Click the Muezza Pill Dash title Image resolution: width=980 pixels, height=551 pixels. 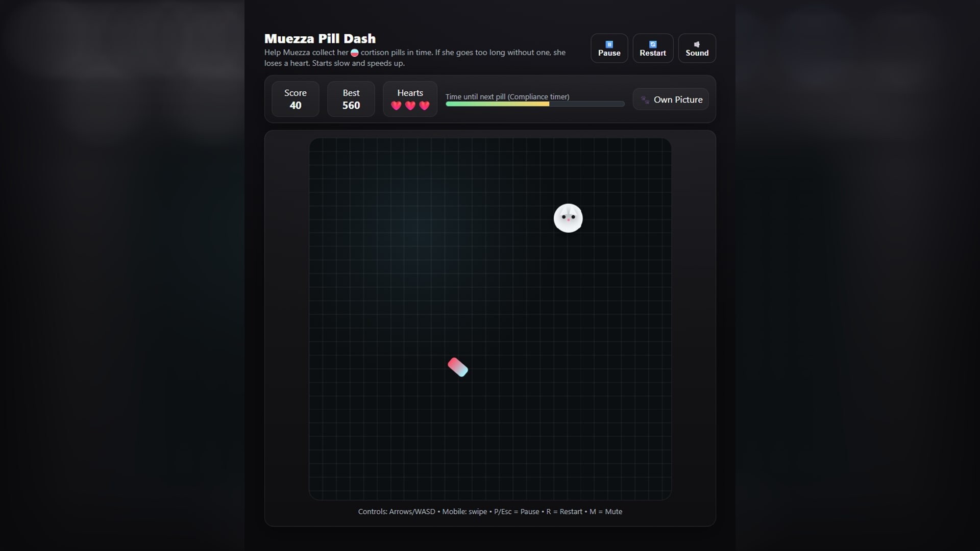click(320, 39)
